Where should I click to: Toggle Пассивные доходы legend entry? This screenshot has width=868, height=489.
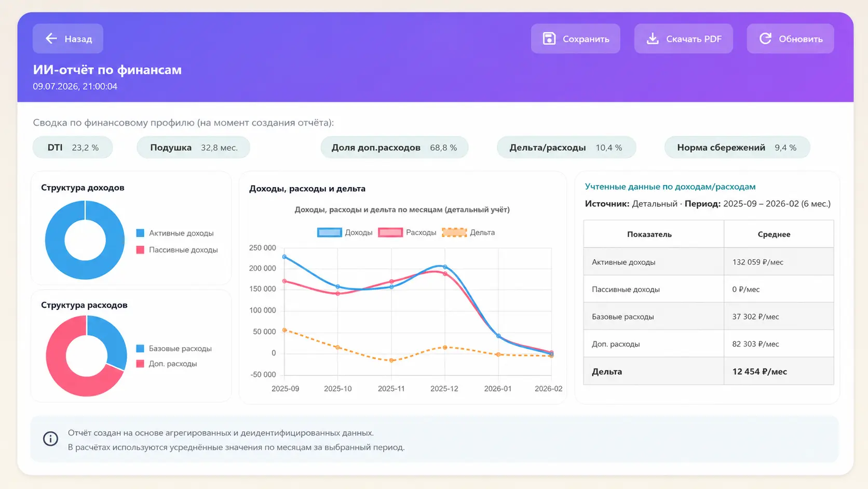[177, 250]
